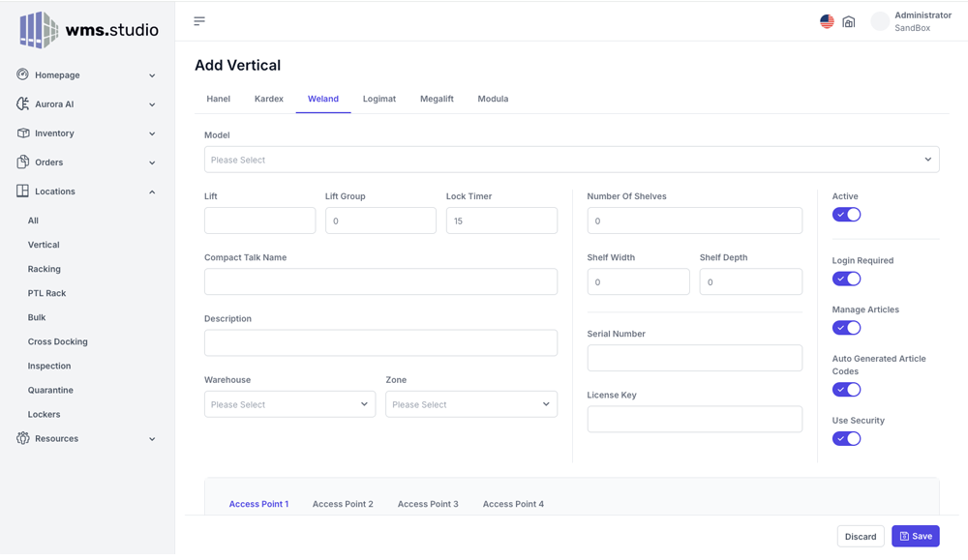Image resolution: width=968 pixels, height=560 pixels.
Task: Switch to the Kardex tab
Action: click(269, 99)
